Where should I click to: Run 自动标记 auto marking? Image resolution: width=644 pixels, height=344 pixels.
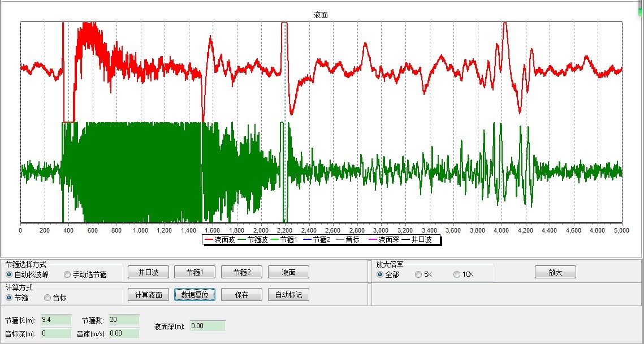pos(288,295)
